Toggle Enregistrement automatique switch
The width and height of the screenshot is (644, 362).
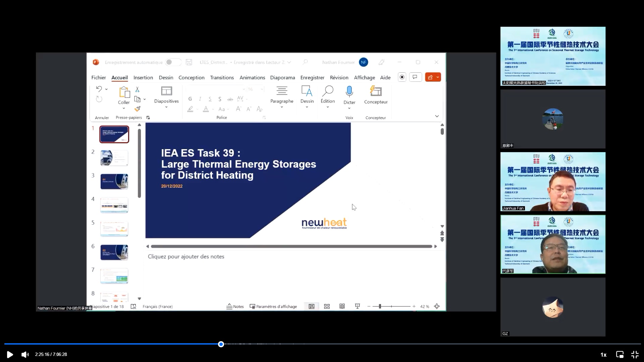point(173,62)
